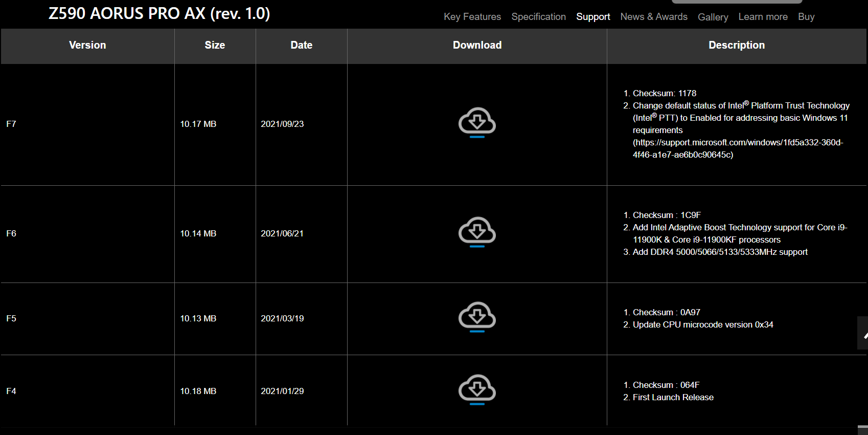Go to News & Awards
The height and width of the screenshot is (435, 868).
[x=654, y=17]
